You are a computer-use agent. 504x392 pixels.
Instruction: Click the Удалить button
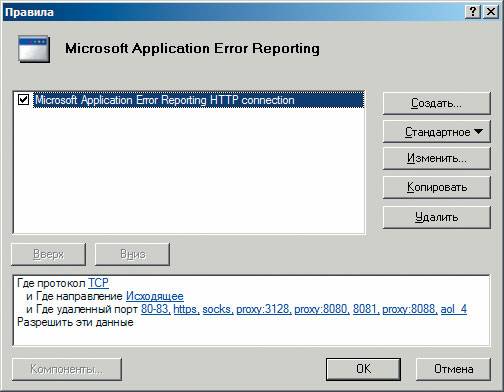[437, 217]
